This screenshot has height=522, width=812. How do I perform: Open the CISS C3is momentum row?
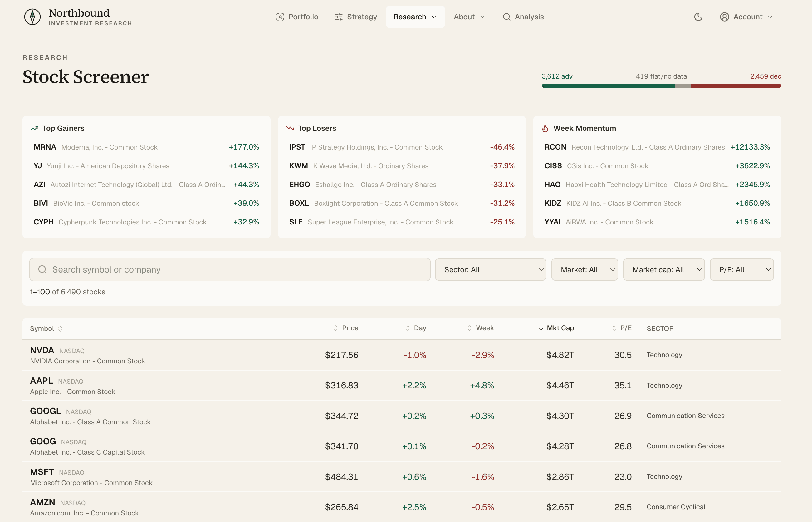(x=657, y=166)
